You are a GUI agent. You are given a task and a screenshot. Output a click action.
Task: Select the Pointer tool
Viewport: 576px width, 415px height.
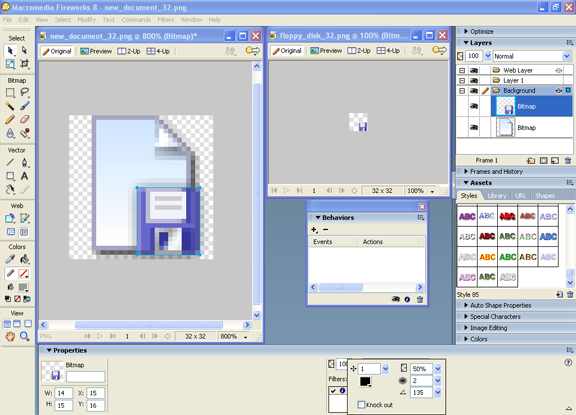[x=10, y=50]
